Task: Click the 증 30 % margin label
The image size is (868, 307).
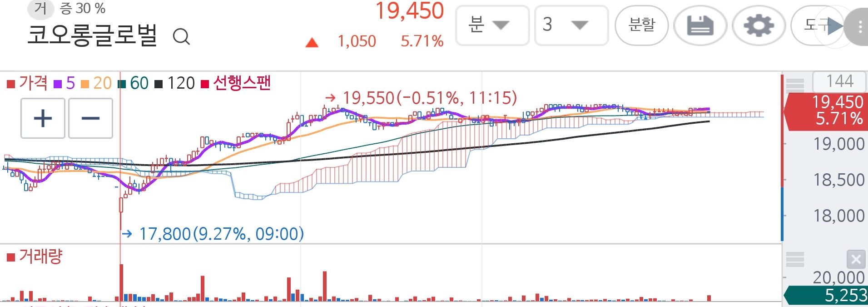Action: point(83,8)
